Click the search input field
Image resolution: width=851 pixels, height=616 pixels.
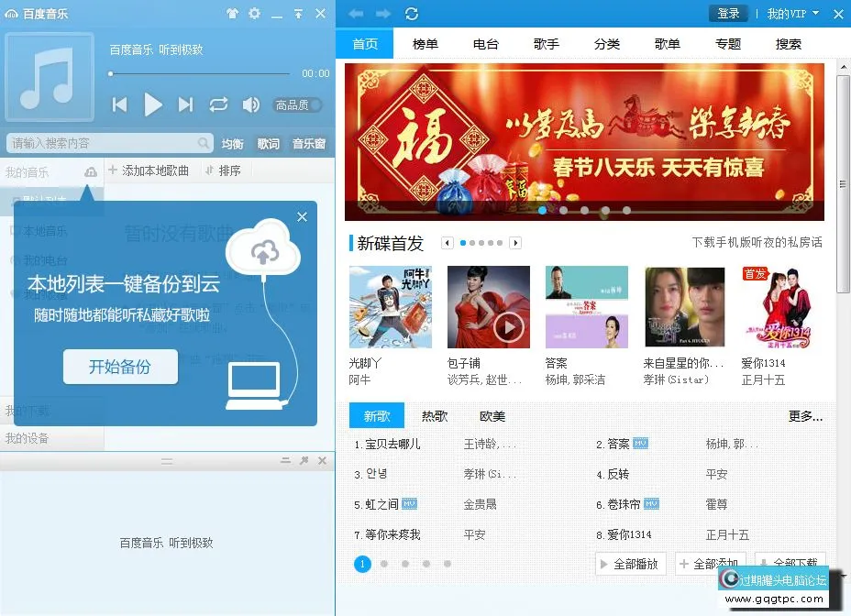pos(101,143)
